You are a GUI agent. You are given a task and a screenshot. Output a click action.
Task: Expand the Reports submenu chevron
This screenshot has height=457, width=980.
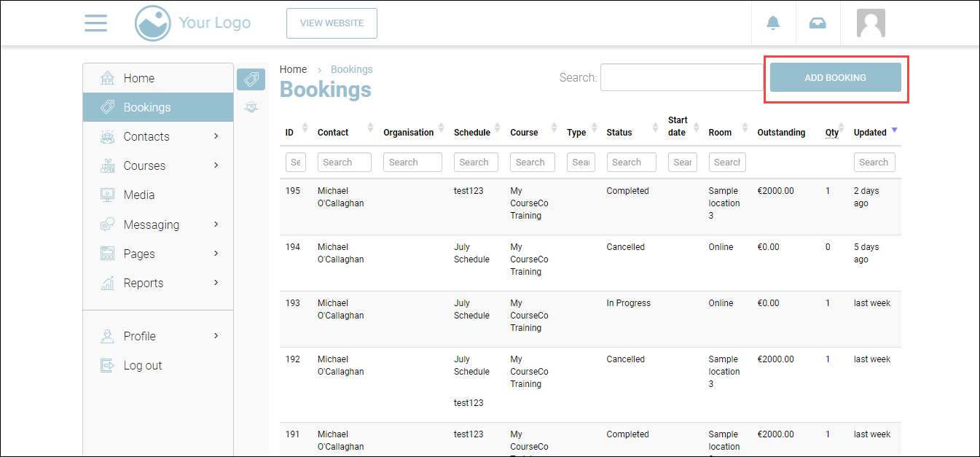(x=216, y=283)
